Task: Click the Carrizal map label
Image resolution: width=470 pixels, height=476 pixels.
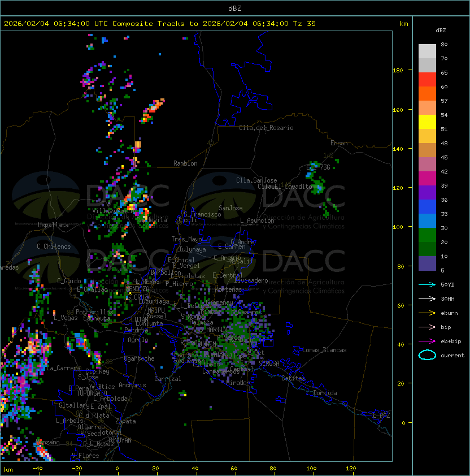Action: click(167, 379)
